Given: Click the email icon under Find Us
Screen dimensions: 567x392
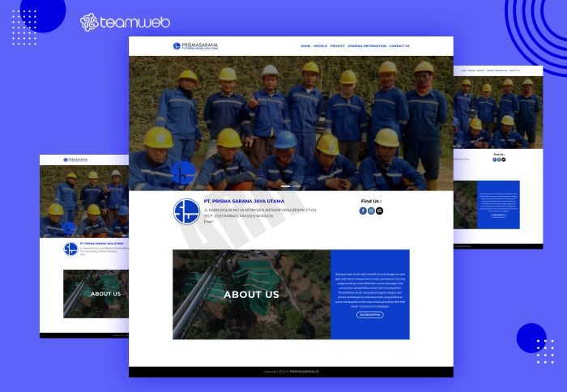Looking at the screenshot, I should point(379,211).
